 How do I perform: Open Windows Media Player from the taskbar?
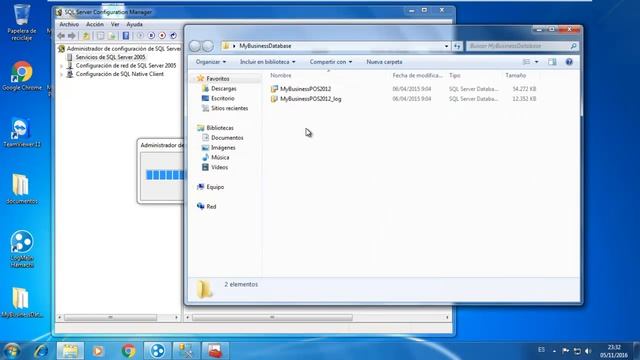(x=98, y=351)
